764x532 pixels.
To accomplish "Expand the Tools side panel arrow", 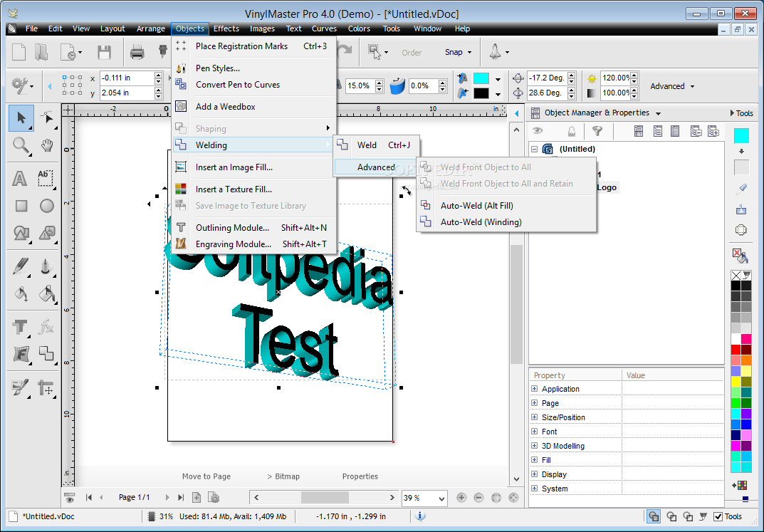I will click(x=732, y=113).
